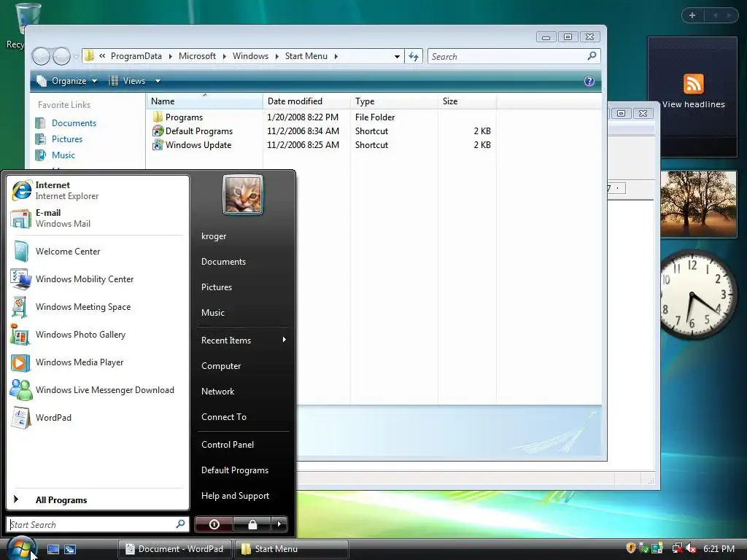The height and width of the screenshot is (560, 747).
Task: Start Windows Photo Gallery
Action: 98,334
